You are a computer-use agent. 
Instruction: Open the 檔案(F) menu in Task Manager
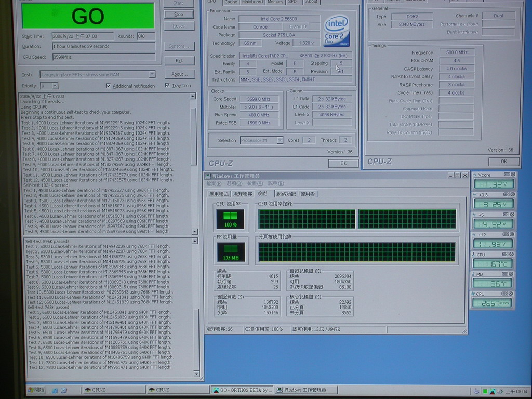(x=214, y=183)
